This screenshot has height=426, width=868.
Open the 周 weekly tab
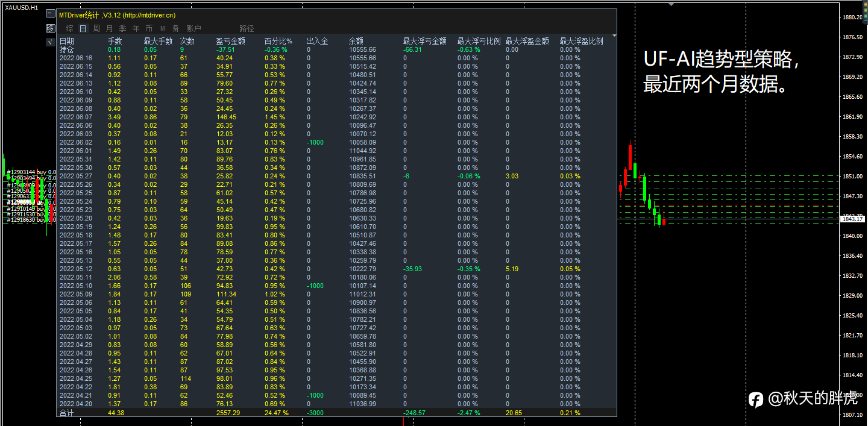click(96, 28)
